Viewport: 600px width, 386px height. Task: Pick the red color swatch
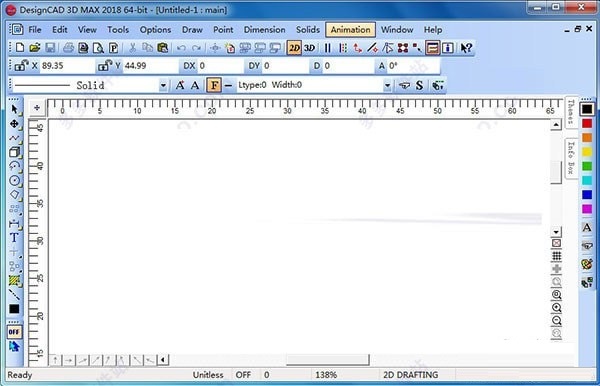point(587,124)
